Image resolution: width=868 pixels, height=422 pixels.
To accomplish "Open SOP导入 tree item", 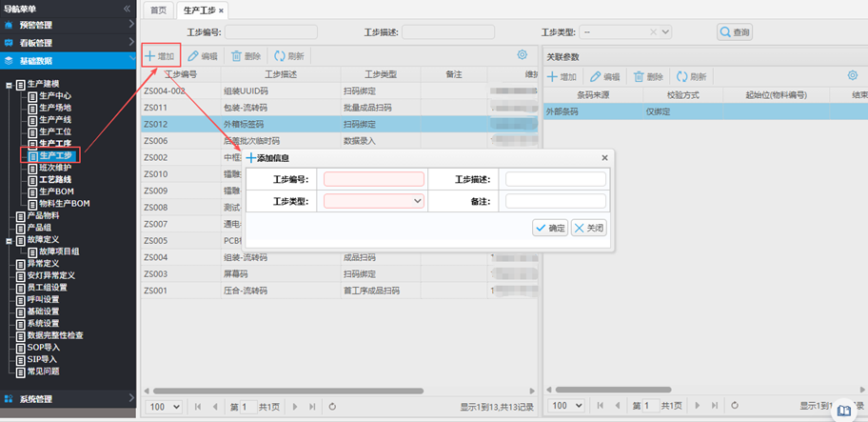I will (44, 348).
